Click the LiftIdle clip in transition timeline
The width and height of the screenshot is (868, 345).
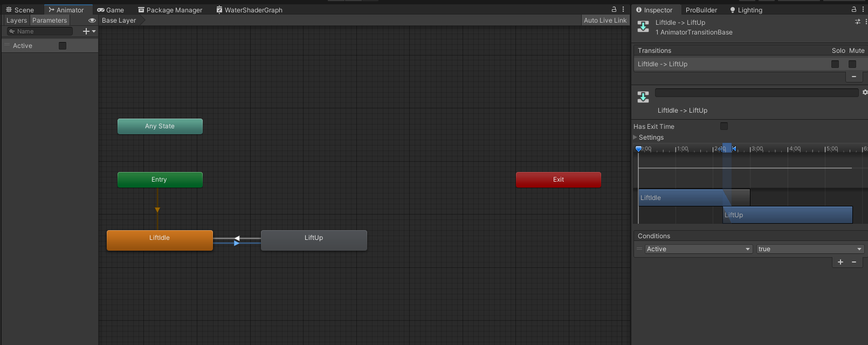[x=694, y=198]
